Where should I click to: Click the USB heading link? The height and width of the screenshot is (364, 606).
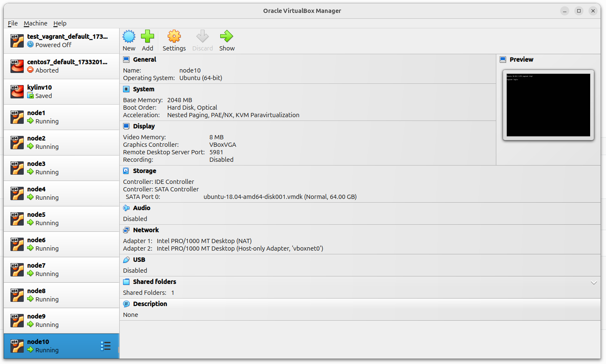click(x=139, y=260)
